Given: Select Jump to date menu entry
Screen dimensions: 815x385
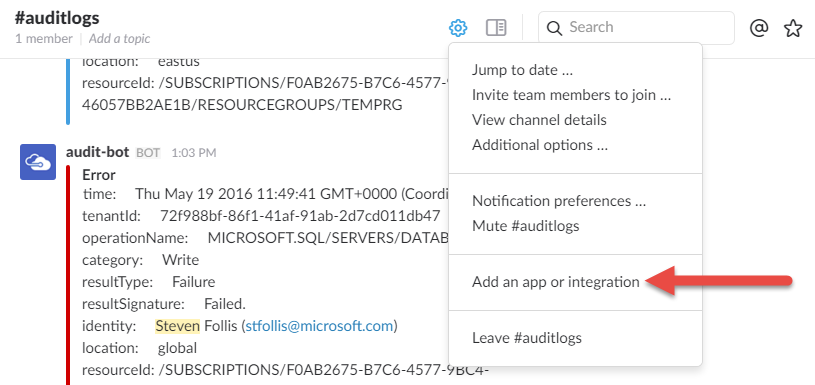Looking at the screenshot, I should [x=522, y=70].
